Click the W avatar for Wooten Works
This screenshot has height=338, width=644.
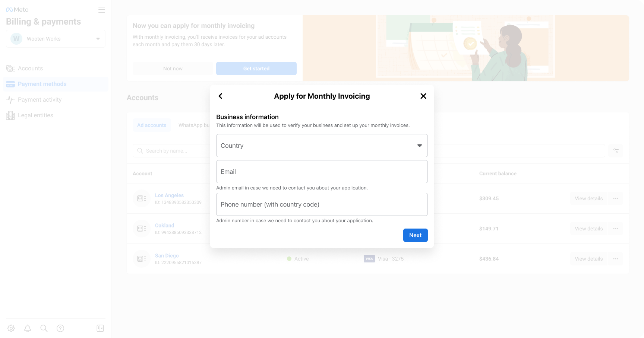(x=16, y=39)
